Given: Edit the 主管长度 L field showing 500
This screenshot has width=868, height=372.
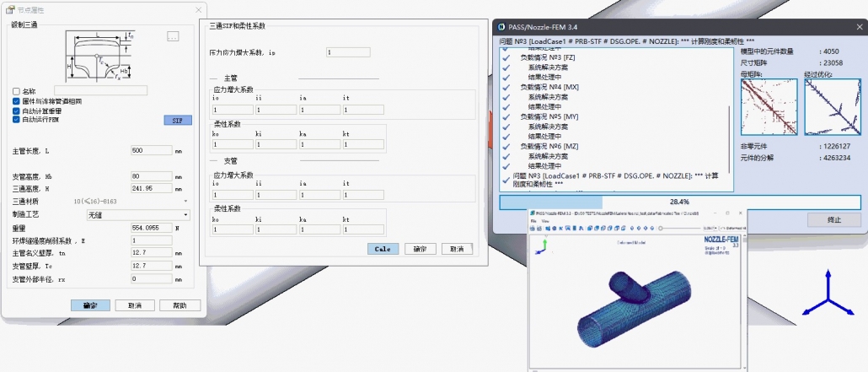Looking at the screenshot, I should click(x=152, y=150).
